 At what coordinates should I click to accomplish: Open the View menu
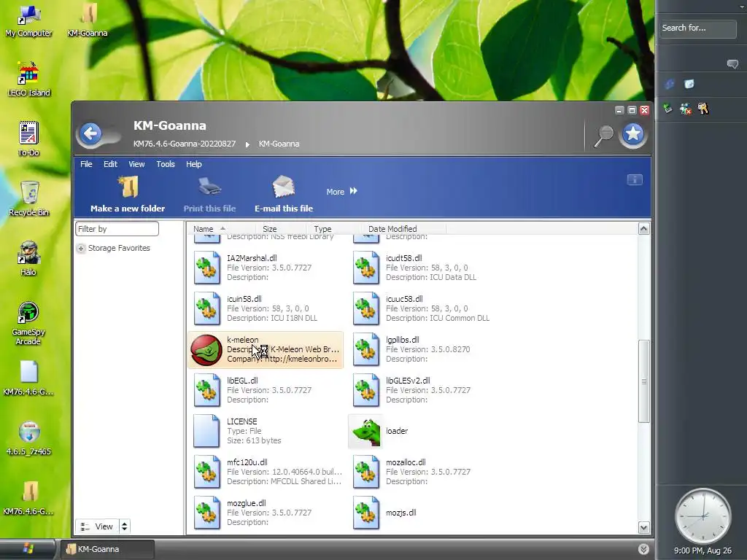tap(136, 164)
